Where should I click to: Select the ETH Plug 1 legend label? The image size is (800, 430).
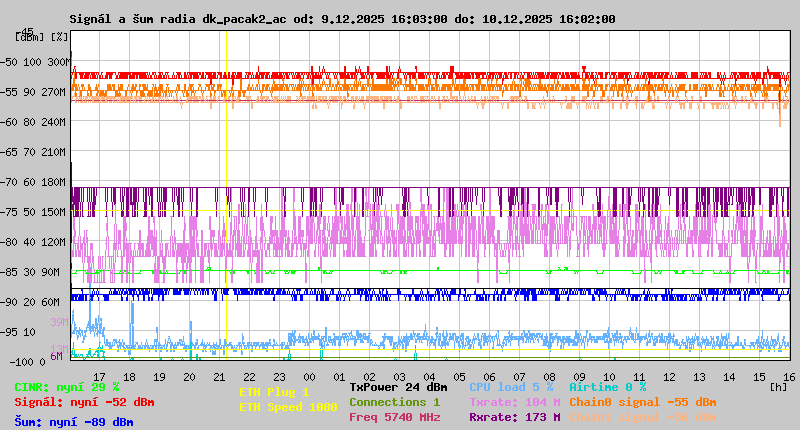point(274,392)
